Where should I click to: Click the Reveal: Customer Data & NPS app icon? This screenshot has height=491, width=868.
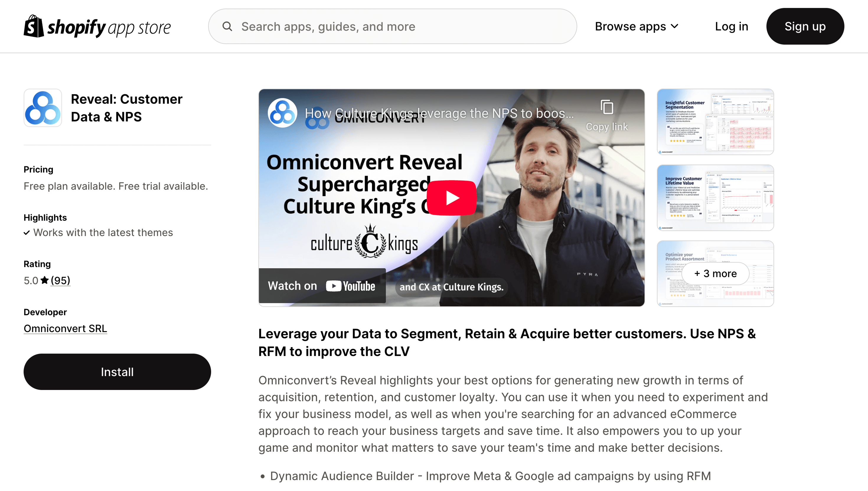[43, 108]
